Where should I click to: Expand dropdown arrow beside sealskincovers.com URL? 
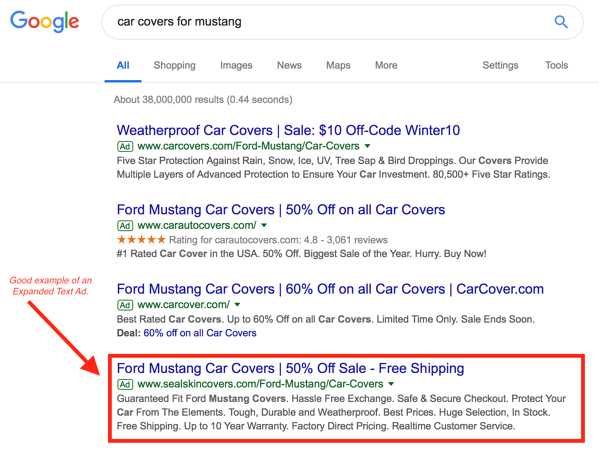click(391, 384)
